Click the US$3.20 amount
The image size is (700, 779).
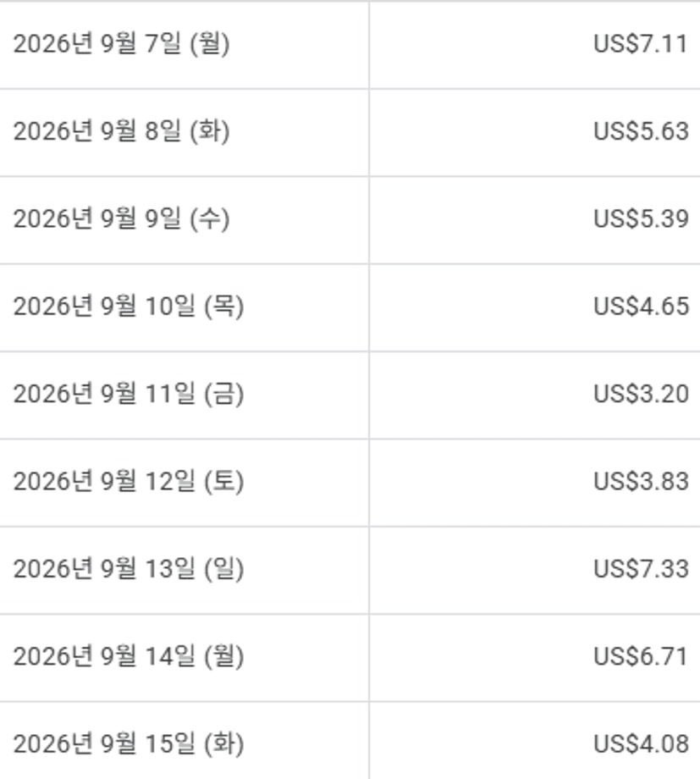(x=641, y=394)
